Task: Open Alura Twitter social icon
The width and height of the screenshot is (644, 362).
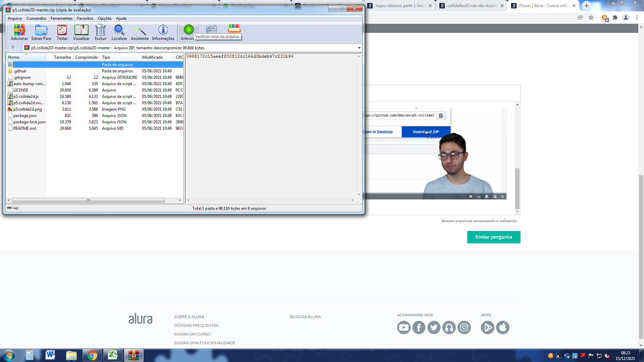Action: [434, 327]
